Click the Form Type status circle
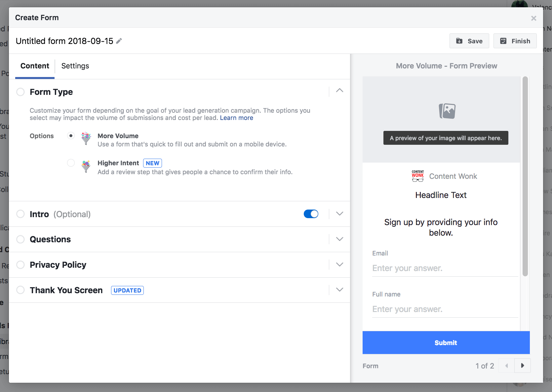552x392 pixels. coord(20,92)
